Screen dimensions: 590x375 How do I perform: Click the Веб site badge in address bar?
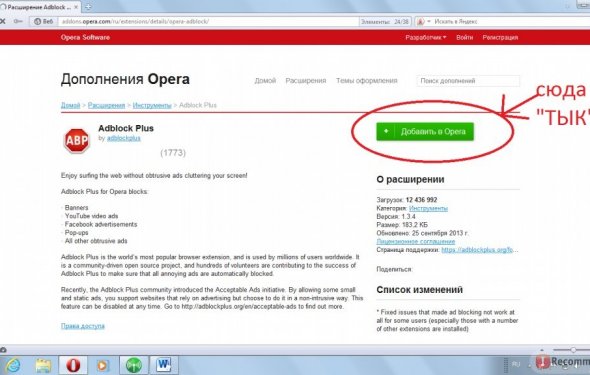coord(43,21)
